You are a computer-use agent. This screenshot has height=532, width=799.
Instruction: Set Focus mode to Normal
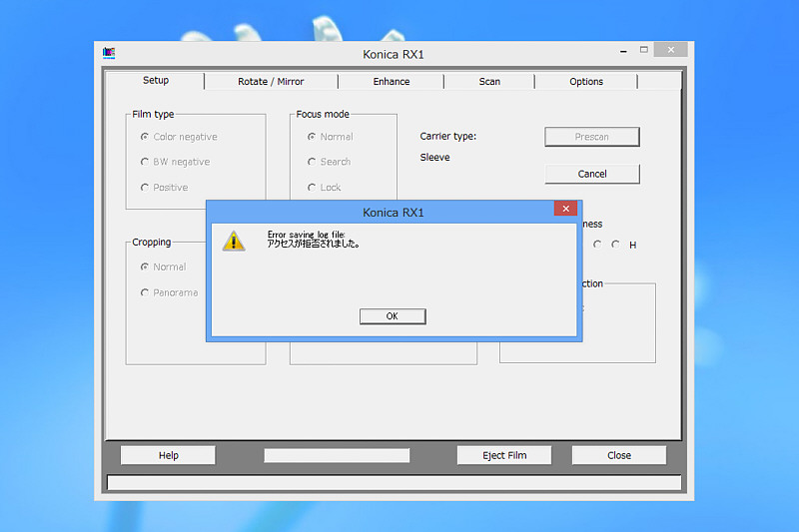(312, 137)
